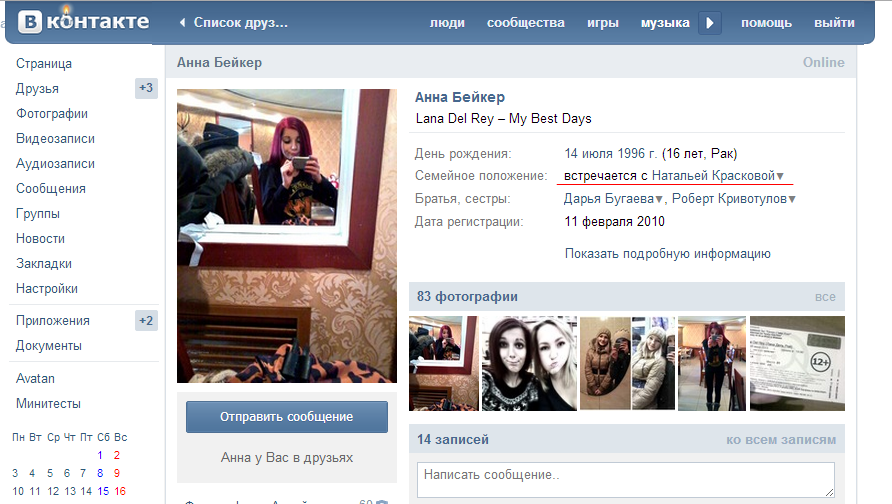Open Новости in the sidebar
Screen dimensions: 892x504
(x=40, y=239)
